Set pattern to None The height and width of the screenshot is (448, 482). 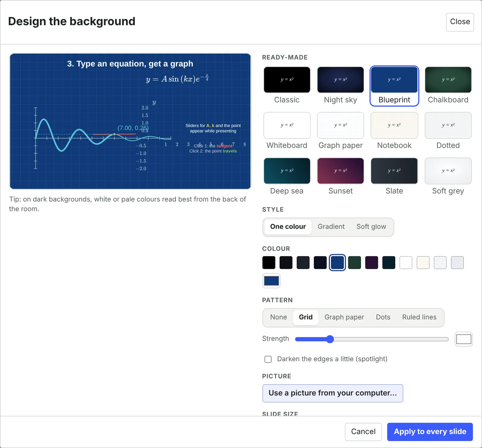tap(278, 317)
